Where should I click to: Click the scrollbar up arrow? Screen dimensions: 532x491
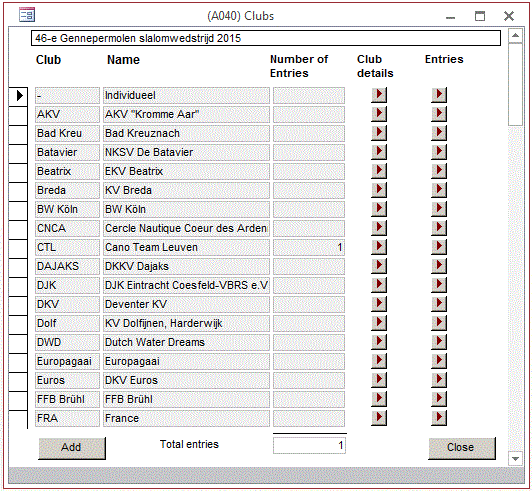point(515,36)
